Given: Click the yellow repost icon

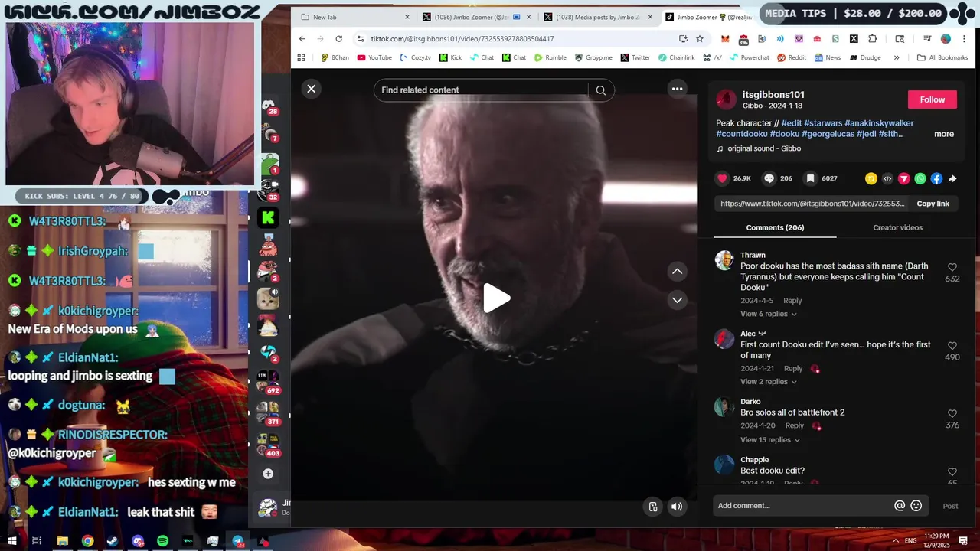Looking at the screenshot, I should [871, 178].
